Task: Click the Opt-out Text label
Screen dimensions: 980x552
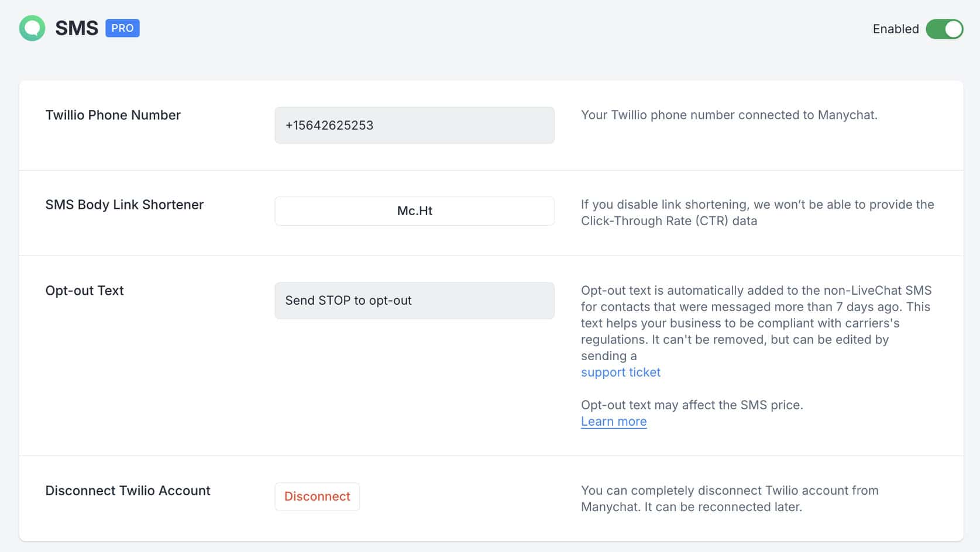Action: tap(84, 291)
